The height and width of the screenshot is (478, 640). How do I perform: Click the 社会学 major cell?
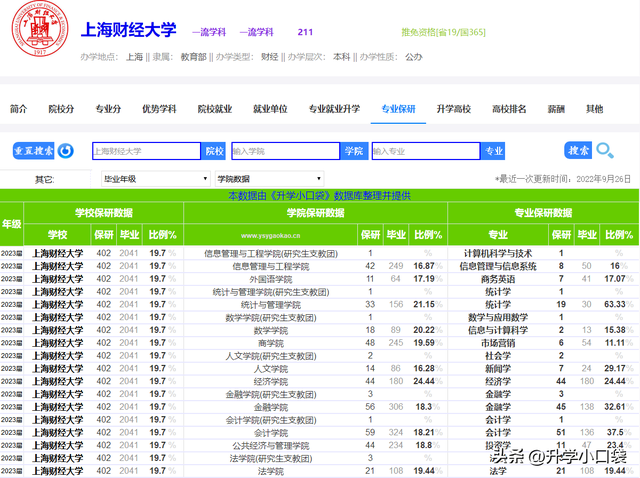click(x=498, y=356)
